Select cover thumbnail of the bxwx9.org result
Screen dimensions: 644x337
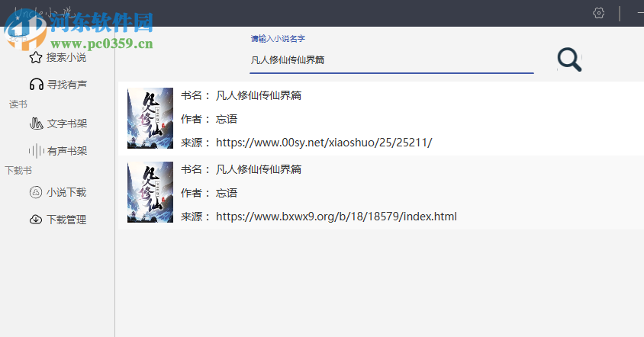click(x=150, y=192)
